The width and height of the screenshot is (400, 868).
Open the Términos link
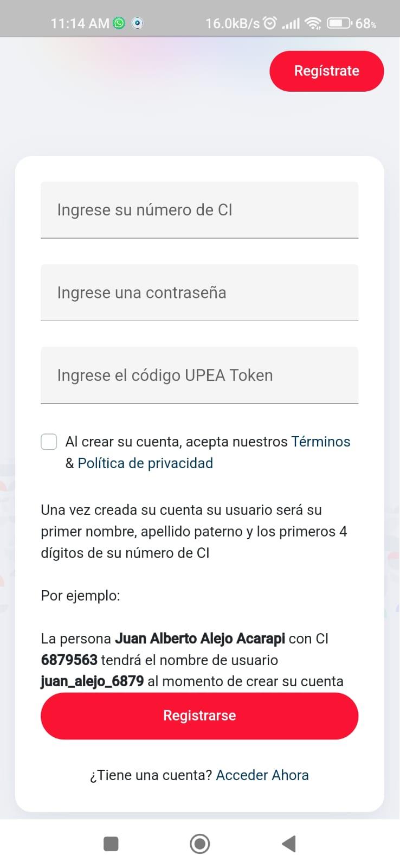click(x=321, y=442)
